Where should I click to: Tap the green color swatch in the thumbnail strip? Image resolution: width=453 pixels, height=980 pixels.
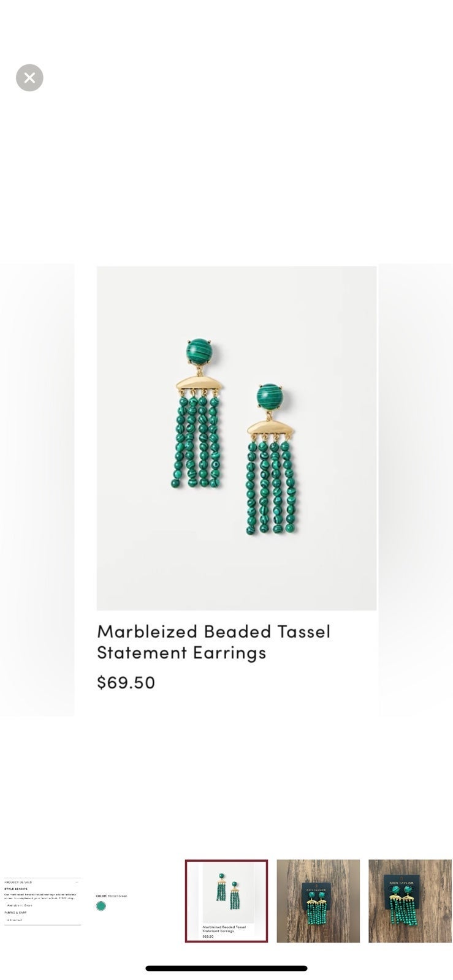point(101,906)
